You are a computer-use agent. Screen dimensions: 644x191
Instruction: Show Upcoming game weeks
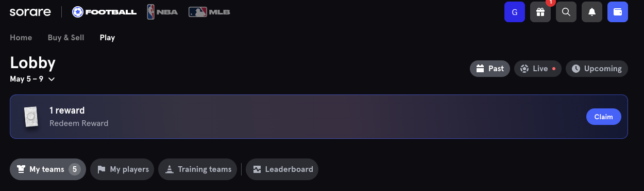pyautogui.click(x=597, y=69)
